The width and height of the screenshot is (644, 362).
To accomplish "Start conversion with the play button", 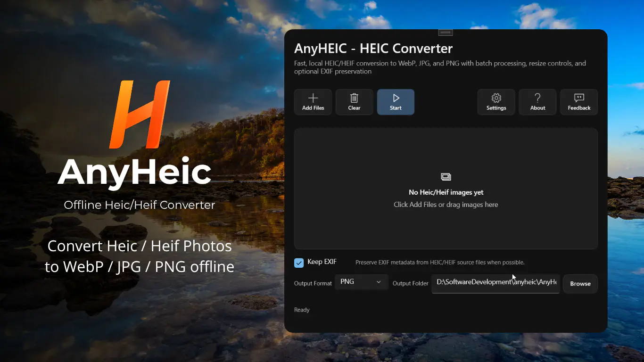I will pos(396,102).
